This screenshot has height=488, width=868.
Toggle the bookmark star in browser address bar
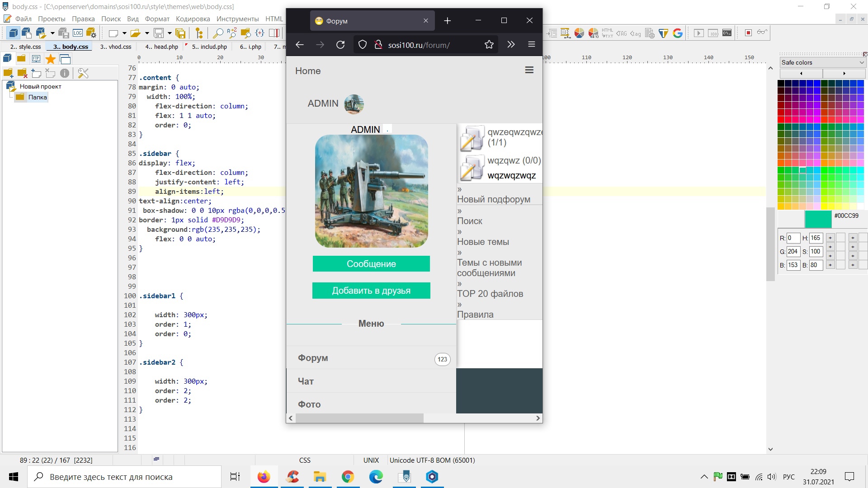(x=489, y=45)
